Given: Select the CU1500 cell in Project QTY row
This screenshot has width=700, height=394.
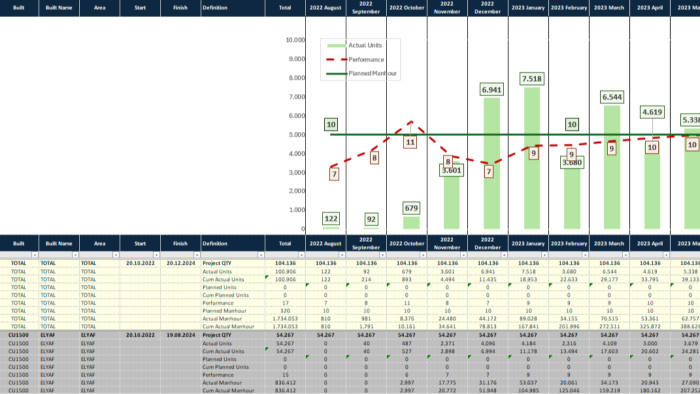Looking at the screenshot, I should tap(19, 335).
